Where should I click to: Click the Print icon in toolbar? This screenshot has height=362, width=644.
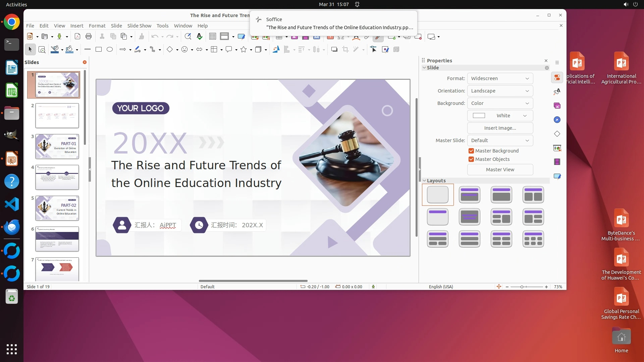pos(89,37)
